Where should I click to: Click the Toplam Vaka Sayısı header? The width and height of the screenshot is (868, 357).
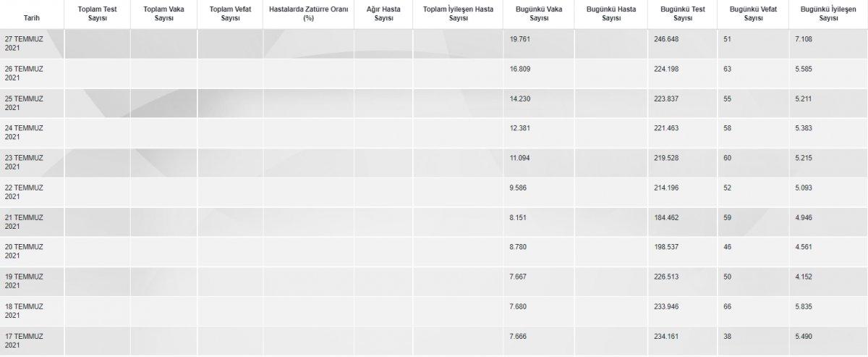[163, 14]
